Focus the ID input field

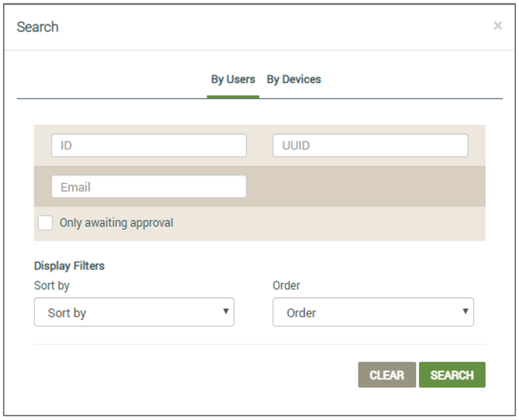pyautogui.click(x=149, y=145)
